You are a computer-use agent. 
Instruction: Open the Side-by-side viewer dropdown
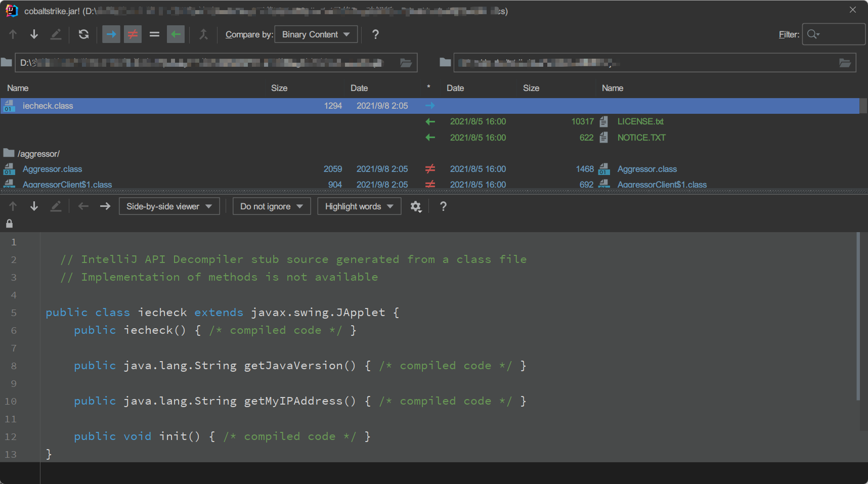click(x=169, y=206)
